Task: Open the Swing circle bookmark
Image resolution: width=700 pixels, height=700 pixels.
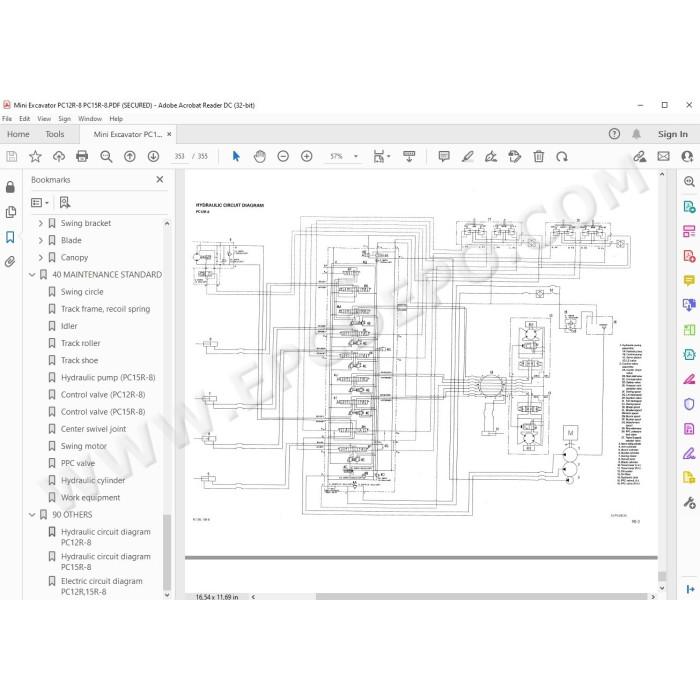Action: pyautogui.click(x=82, y=292)
